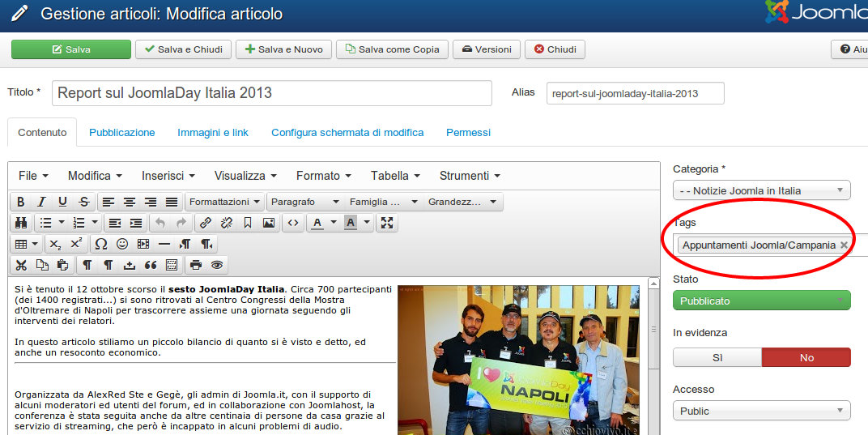Viewport: 868px width, 435px height.
Task: Insert a special character with Omega icon
Action: pos(101,244)
